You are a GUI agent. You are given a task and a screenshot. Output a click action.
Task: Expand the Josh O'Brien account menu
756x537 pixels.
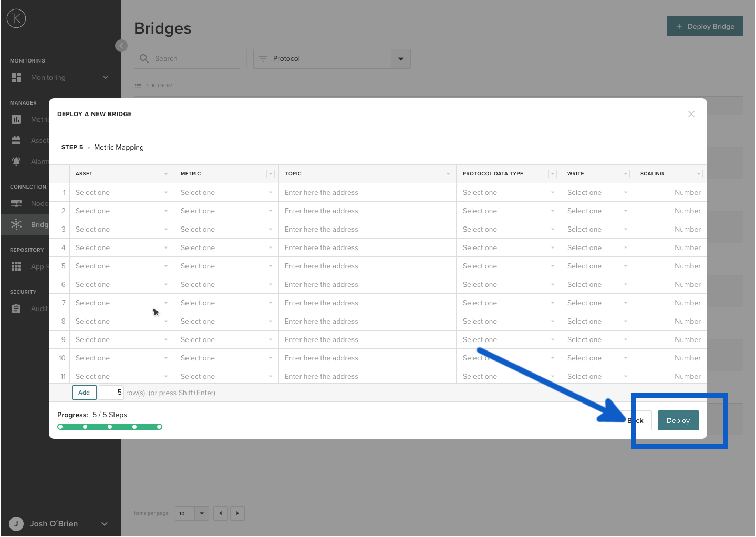[104, 524]
